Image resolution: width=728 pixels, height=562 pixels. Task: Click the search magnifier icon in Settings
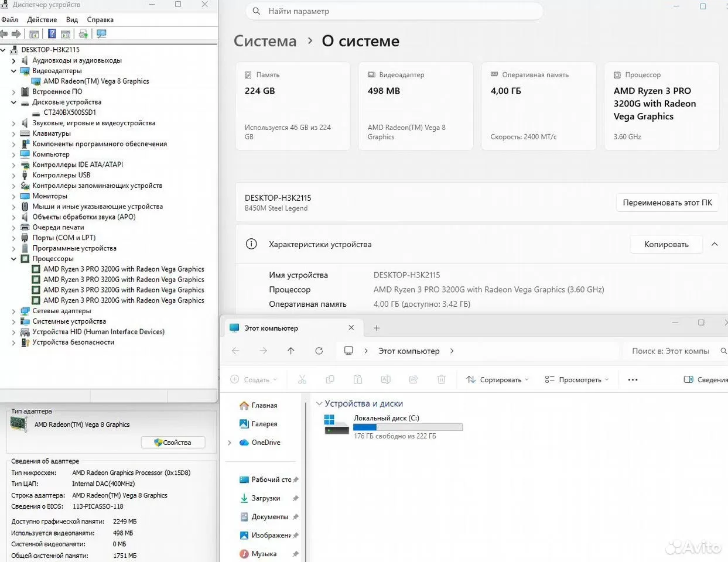(257, 11)
